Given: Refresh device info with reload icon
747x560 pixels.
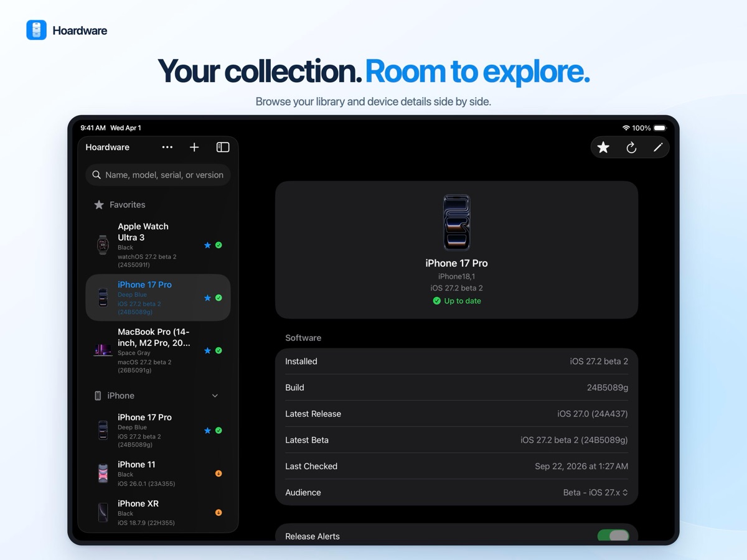Looking at the screenshot, I should [631, 147].
